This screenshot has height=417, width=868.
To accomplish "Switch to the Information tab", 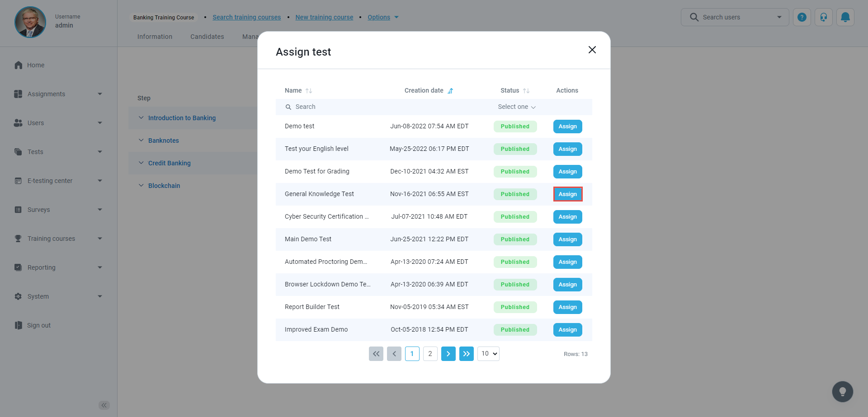I will pos(155,37).
